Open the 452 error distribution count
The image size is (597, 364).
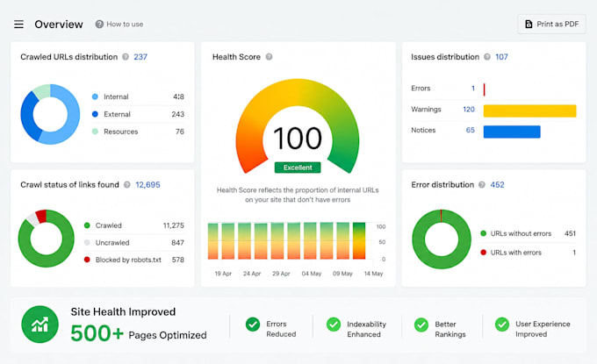(497, 185)
